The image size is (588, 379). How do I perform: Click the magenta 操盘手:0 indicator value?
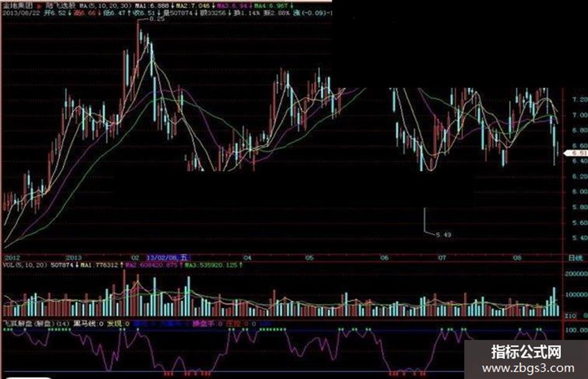(207, 324)
